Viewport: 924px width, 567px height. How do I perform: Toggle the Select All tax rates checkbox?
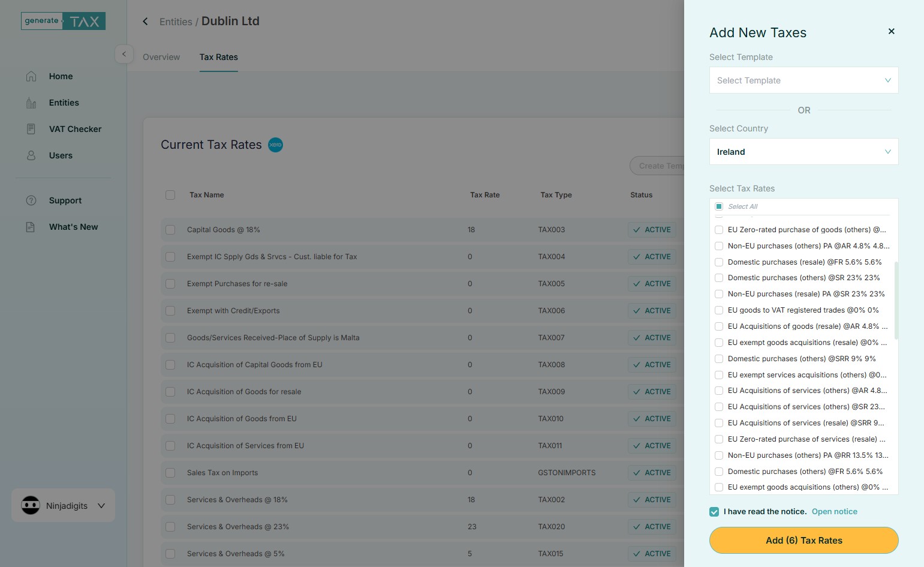click(719, 206)
